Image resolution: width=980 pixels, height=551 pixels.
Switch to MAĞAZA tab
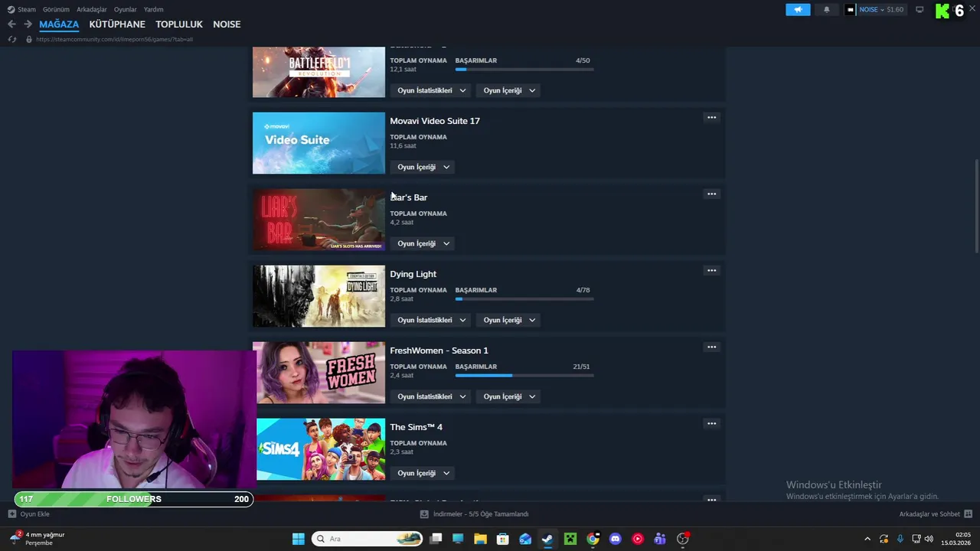tap(59, 24)
